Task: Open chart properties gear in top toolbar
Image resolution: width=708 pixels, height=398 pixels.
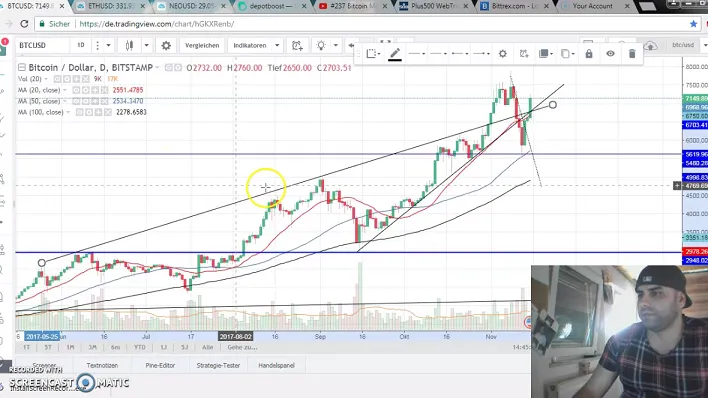Action: point(166,45)
